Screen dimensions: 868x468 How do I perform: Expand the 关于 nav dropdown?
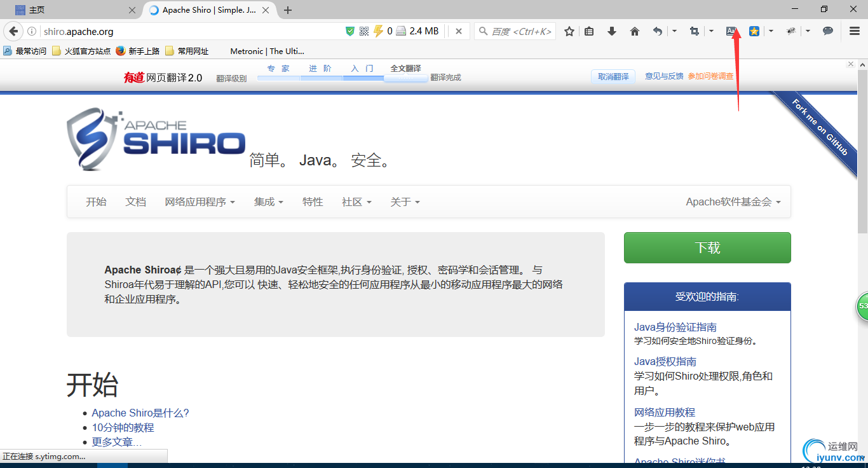405,202
